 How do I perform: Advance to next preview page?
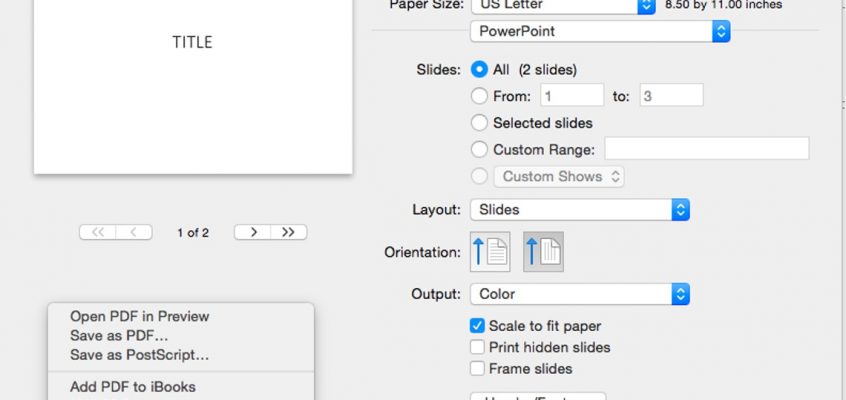[x=253, y=232]
